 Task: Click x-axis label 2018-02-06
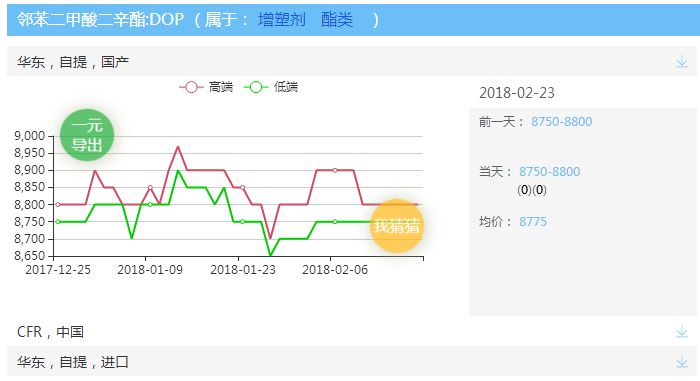pyautogui.click(x=335, y=270)
